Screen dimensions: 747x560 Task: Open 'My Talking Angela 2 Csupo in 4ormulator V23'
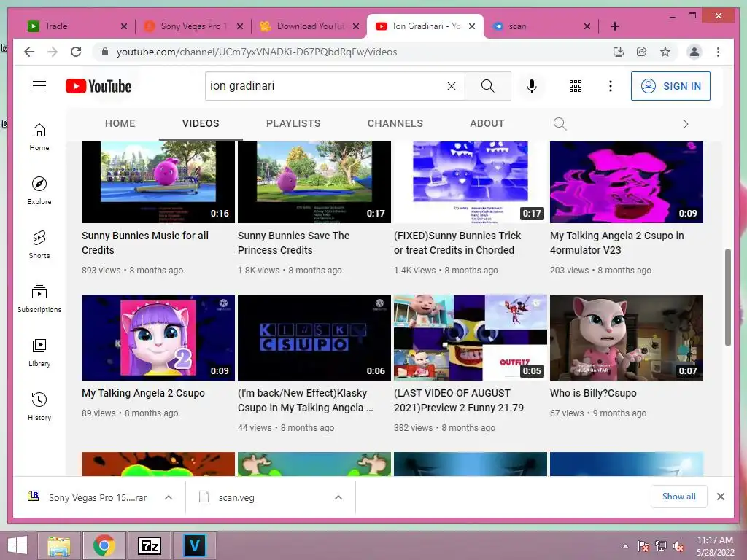point(616,242)
